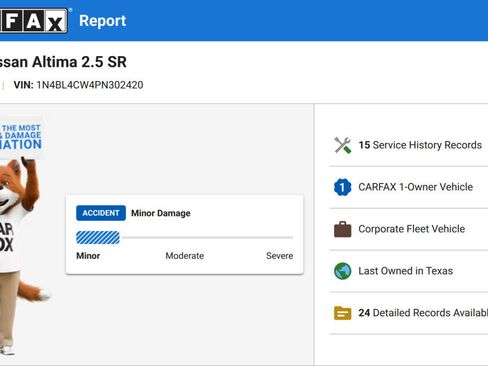
Task: Open 24 Detailed Records Available
Action: [x=423, y=313]
